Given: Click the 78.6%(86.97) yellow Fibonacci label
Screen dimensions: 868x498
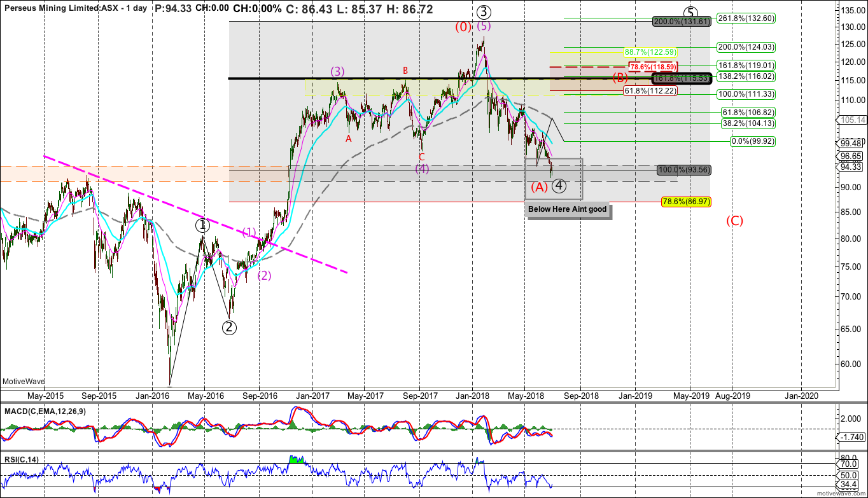Looking at the screenshot, I should 686,202.
